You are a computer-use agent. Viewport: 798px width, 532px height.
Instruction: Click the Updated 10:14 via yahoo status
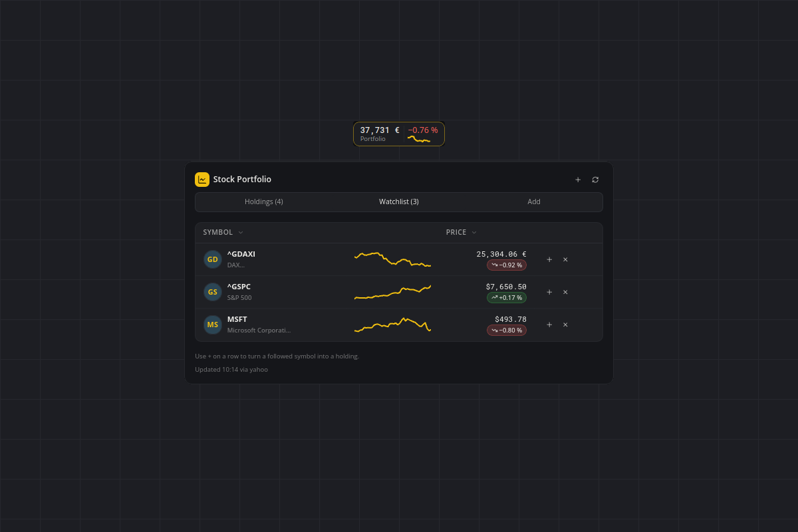(x=231, y=369)
